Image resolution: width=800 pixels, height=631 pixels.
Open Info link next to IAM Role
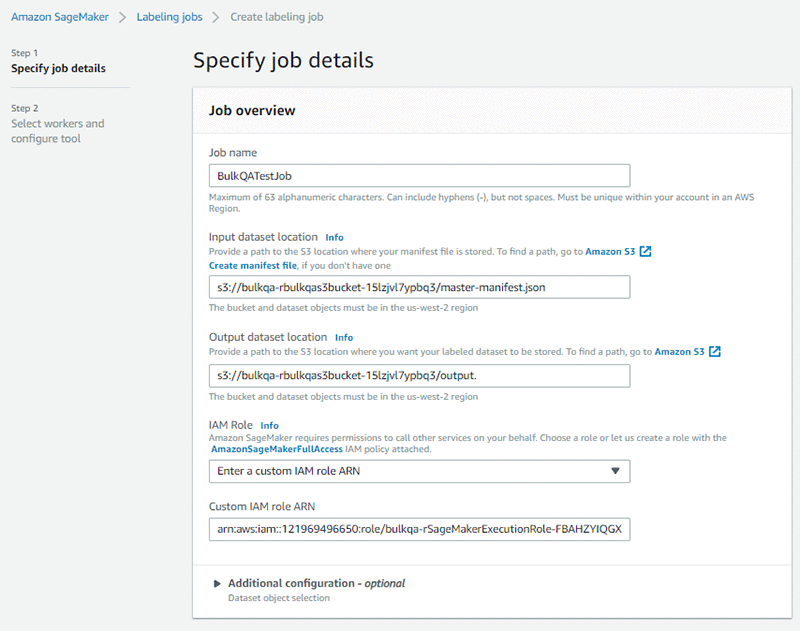coord(269,426)
